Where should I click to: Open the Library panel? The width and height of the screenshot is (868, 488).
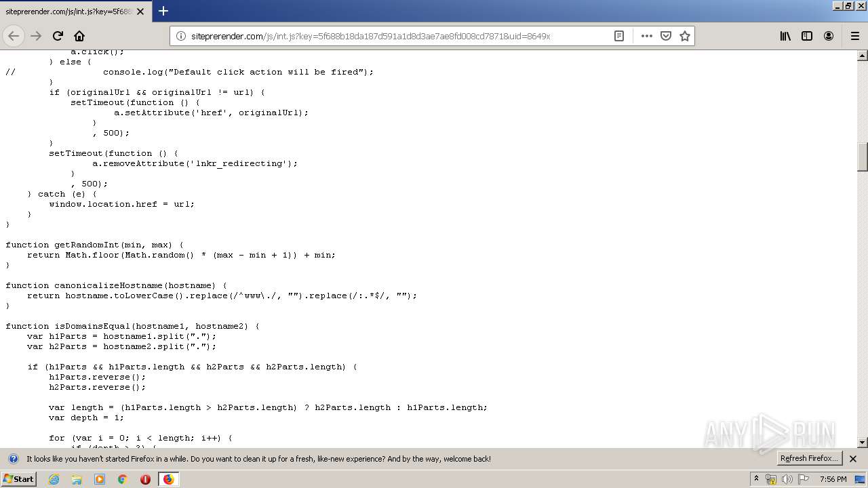tap(785, 36)
